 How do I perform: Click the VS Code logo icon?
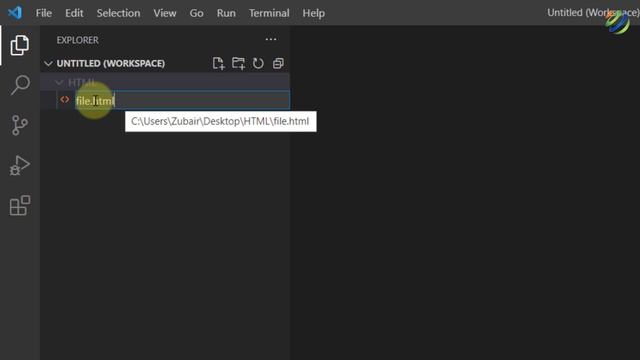tap(15, 13)
